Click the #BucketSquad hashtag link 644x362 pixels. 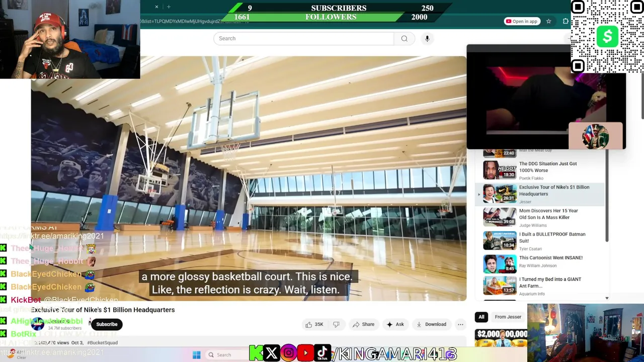click(x=102, y=342)
